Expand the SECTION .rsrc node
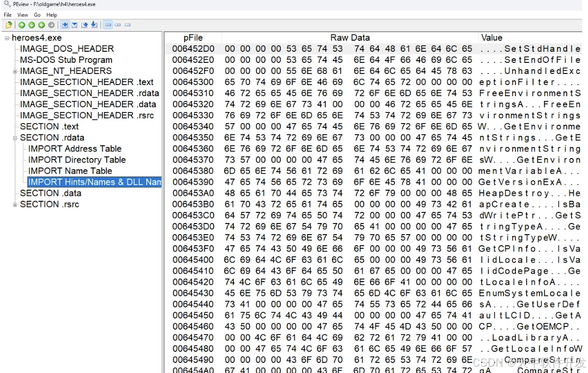This screenshot has width=588, height=373. [15, 204]
